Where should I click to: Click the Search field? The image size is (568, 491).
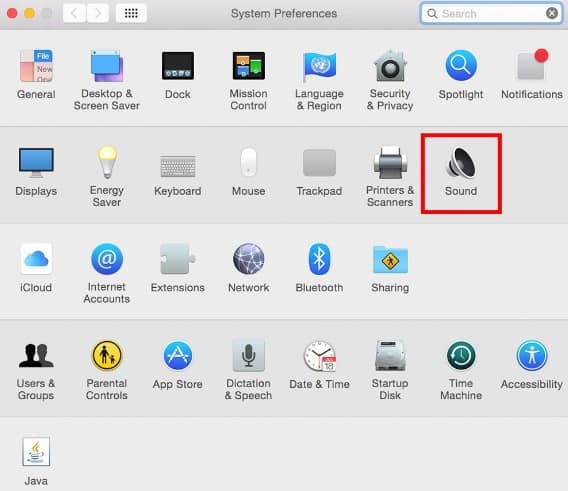pos(492,13)
